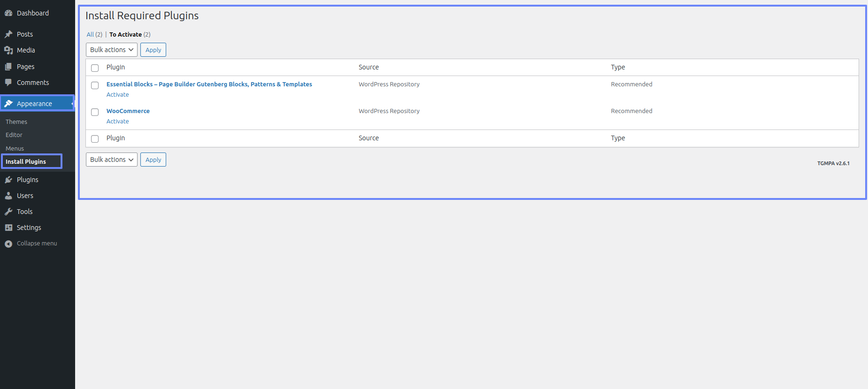Click the Dashboard gauge icon
This screenshot has width=868, height=389.
pos(8,13)
